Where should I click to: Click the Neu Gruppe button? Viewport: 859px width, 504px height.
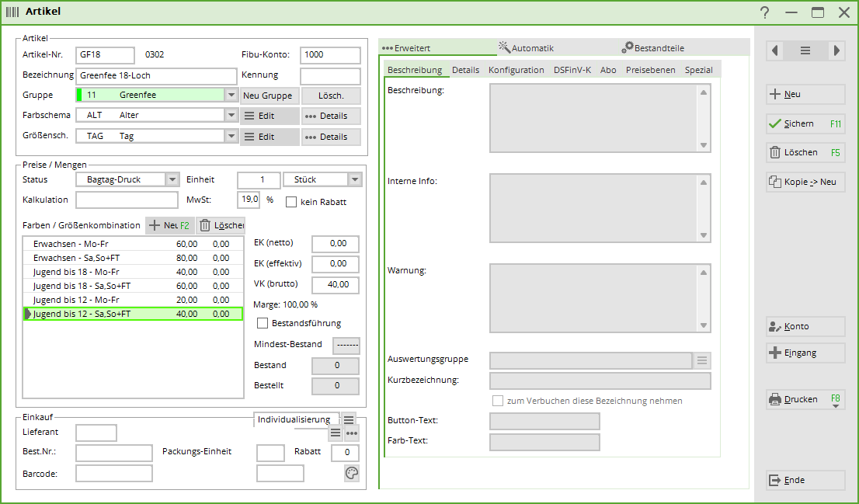pos(268,96)
